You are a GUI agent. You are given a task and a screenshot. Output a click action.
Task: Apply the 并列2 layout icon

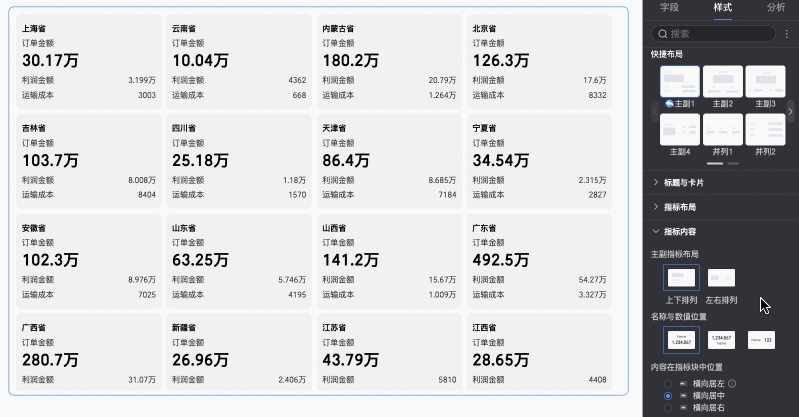(x=765, y=129)
